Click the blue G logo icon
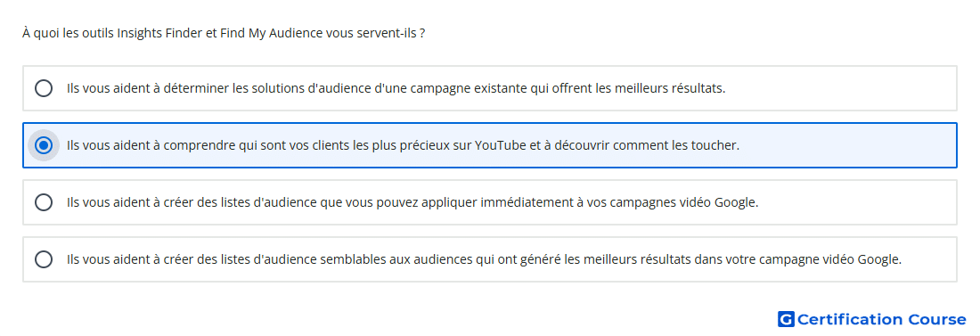Screen dimensions: 980x336 (786, 320)
